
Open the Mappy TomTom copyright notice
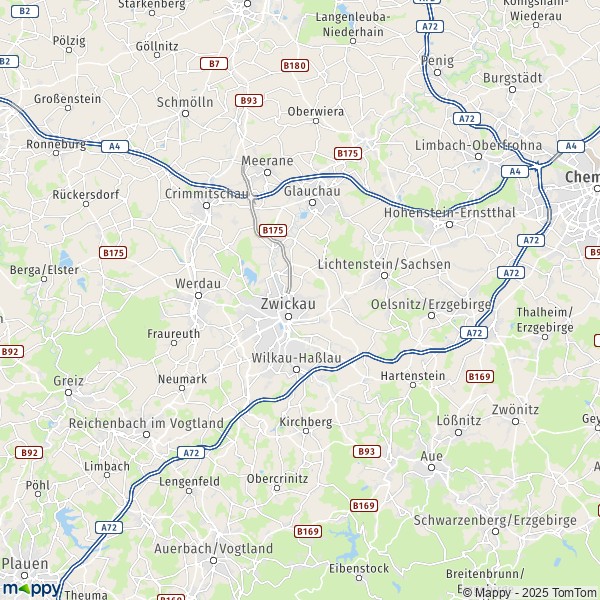pyautogui.click(x=531, y=592)
